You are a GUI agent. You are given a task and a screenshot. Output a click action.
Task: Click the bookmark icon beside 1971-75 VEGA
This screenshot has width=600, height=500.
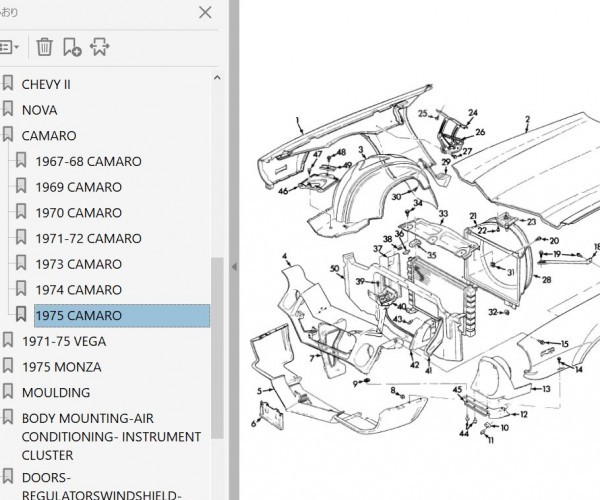tap(8, 340)
